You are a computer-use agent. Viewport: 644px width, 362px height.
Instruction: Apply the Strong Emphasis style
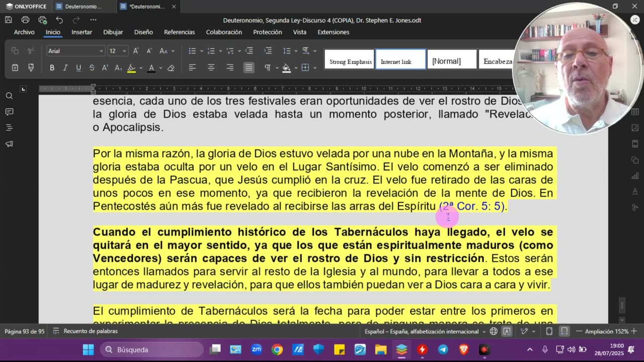click(350, 61)
